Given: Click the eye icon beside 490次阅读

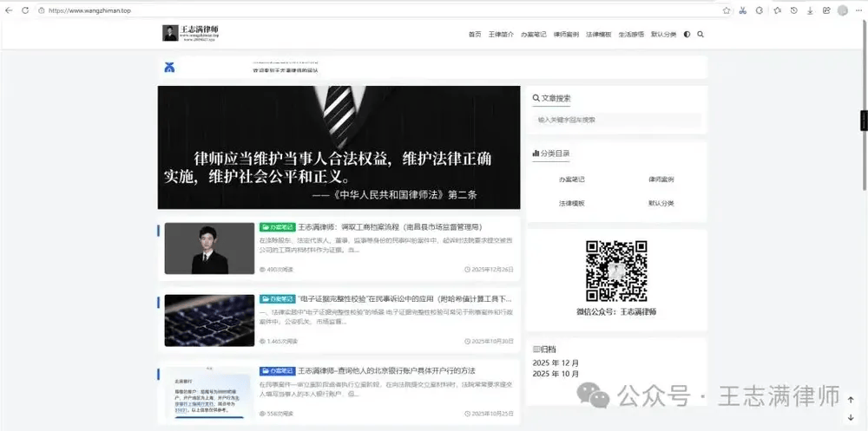Looking at the screenshot, I should pos(262,270).
